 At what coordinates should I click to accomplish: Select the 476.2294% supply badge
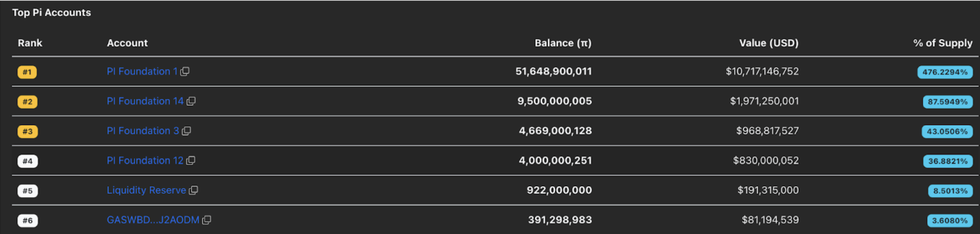tap(945, 72)
